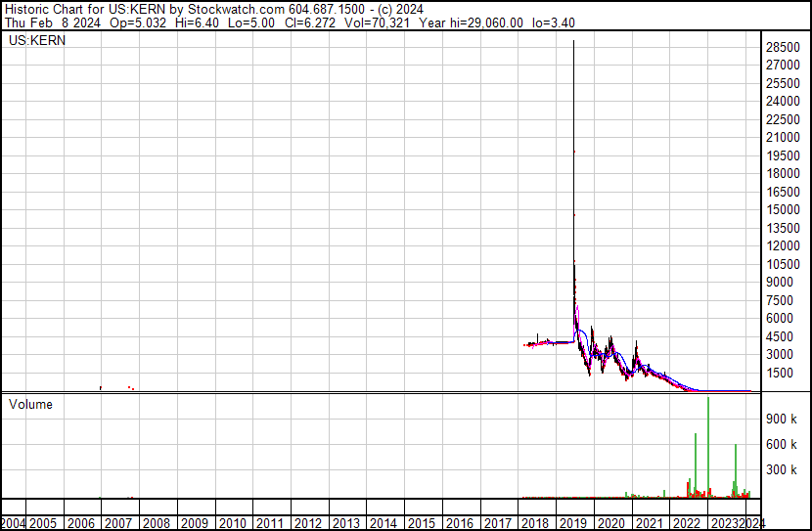Select the 2015 year label on the axis

pyautogui.click(x=422, y=523)
